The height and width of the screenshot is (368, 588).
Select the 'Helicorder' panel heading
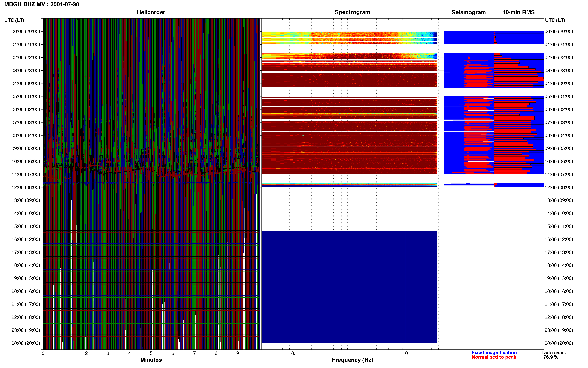click(x=151, y=12)
